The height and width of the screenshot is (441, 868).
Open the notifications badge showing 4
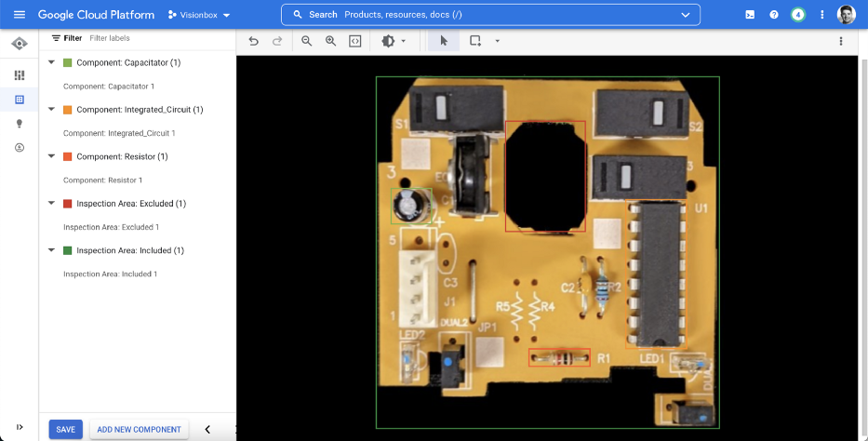tap(797, 15)
